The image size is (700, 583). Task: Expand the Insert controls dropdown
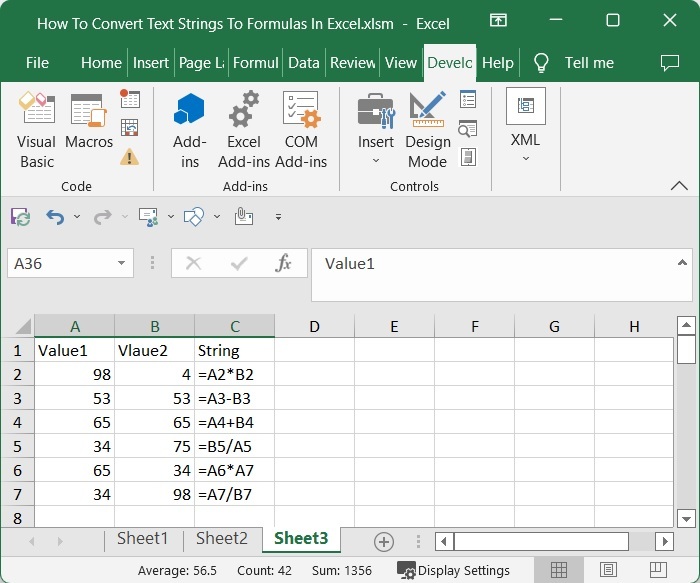[376, 161]
